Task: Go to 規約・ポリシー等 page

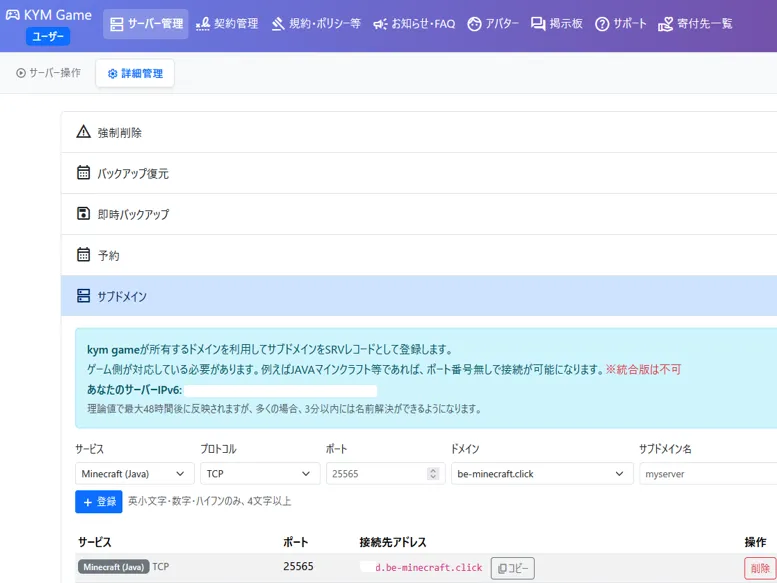Action: pos(316,24)
